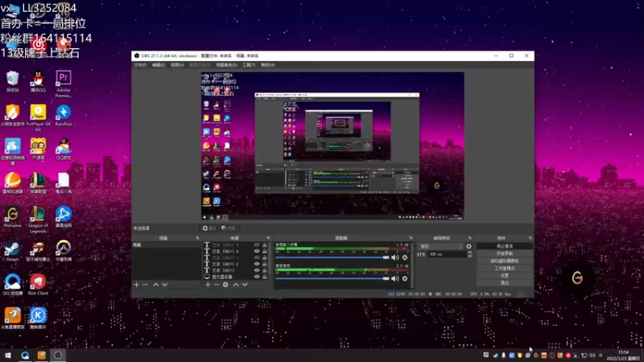The width and height of the screenshot is (644, 362).
Task: Toggle visibility of the 文本 (GDI+) 4 source
Action: tap(257, 251)
